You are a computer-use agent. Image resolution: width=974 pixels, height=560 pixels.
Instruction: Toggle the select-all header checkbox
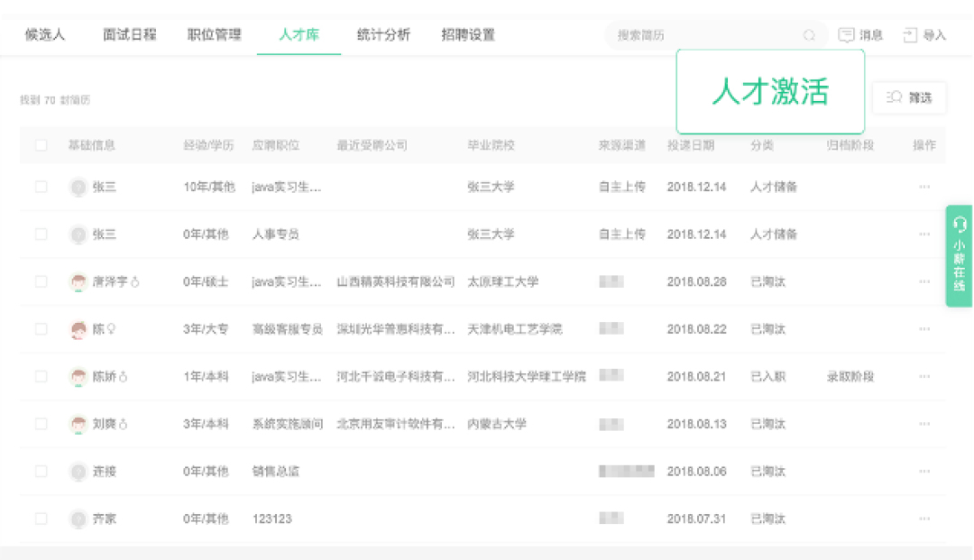coord(41,145)
